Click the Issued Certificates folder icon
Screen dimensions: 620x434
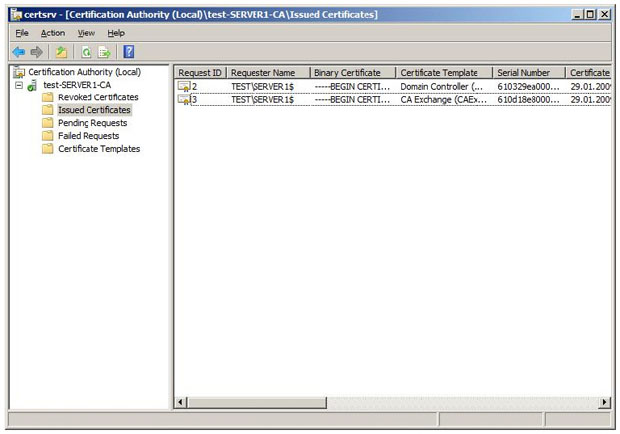click(x=47, y=110)
